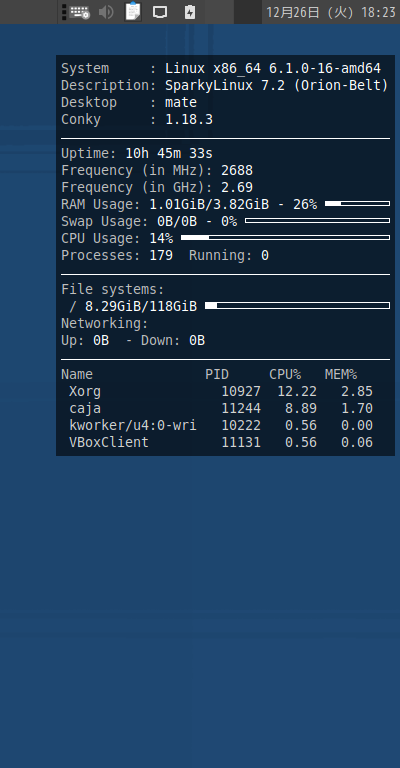Image resolution: width=400 pixels, height=768 pixels.
Task: Select the caja process row
Action: 221,408
